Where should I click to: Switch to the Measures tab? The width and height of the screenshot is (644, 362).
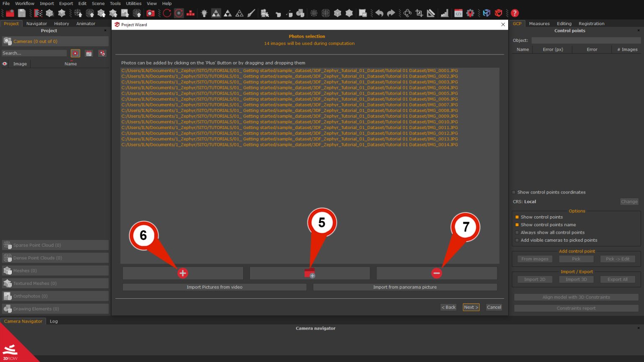point(539,23)
